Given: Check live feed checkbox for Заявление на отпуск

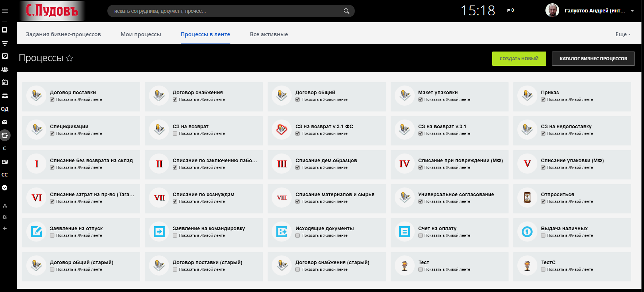Looking at the screenshot, I should (x=52, y=235).
